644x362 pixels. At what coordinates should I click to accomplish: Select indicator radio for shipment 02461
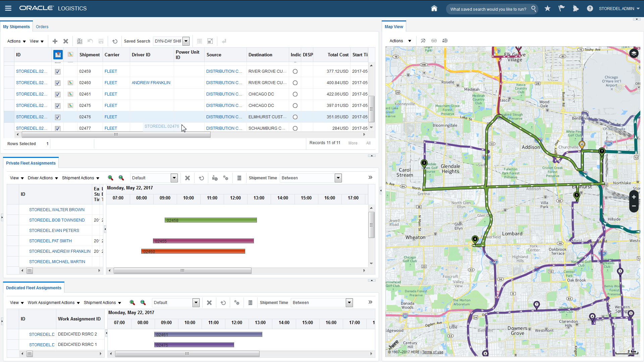(x=295, y=94)
